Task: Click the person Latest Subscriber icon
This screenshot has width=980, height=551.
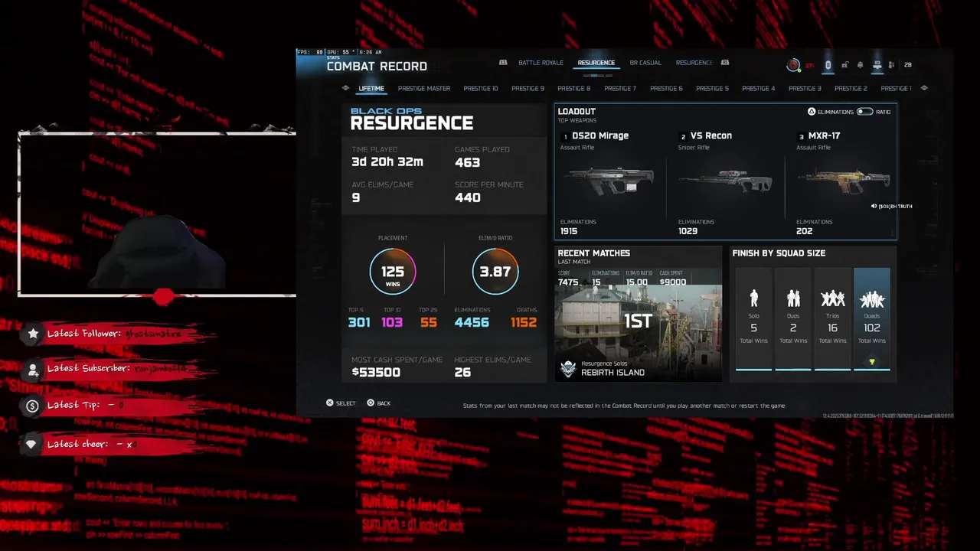Action: point(33,370)
